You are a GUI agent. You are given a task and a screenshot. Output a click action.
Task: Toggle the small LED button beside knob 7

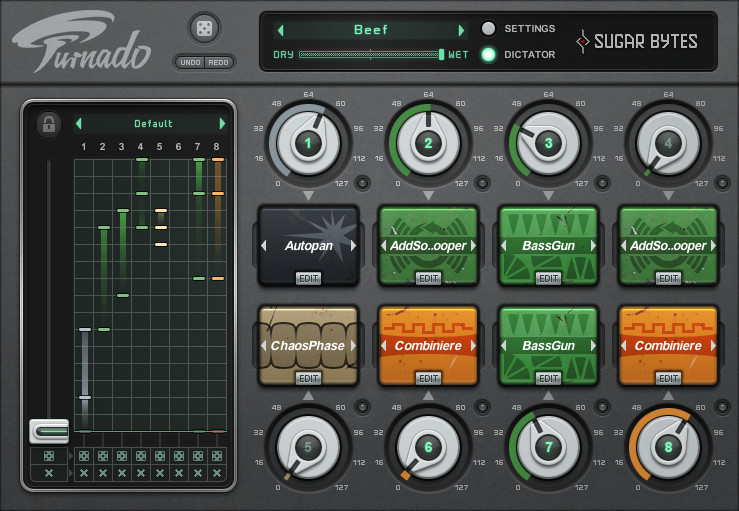(602, 407)
